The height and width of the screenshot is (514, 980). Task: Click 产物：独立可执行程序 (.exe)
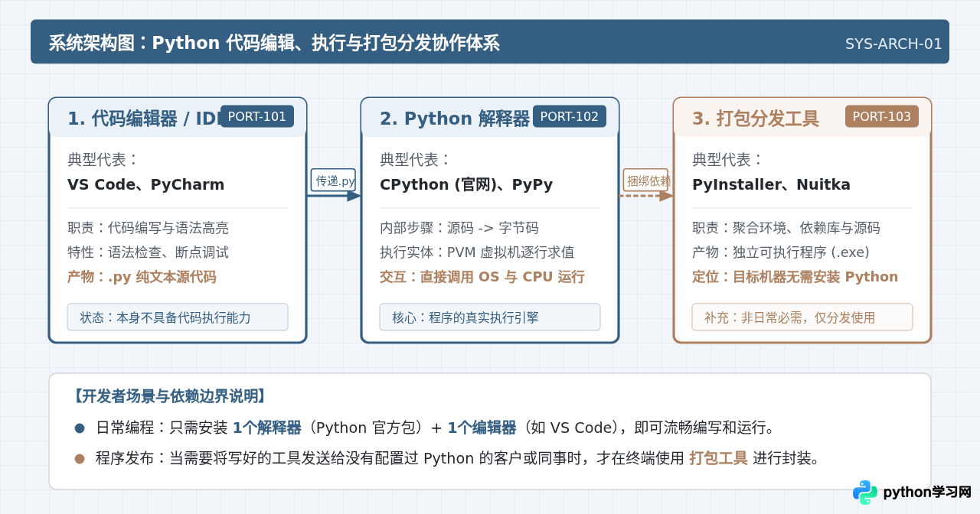click(x=781, y=252)
